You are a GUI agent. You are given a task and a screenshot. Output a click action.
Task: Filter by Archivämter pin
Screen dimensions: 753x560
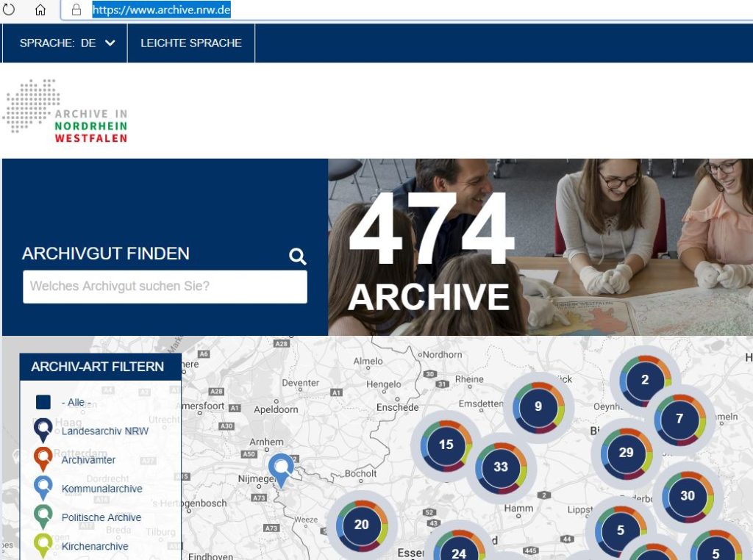coord(43,459)
